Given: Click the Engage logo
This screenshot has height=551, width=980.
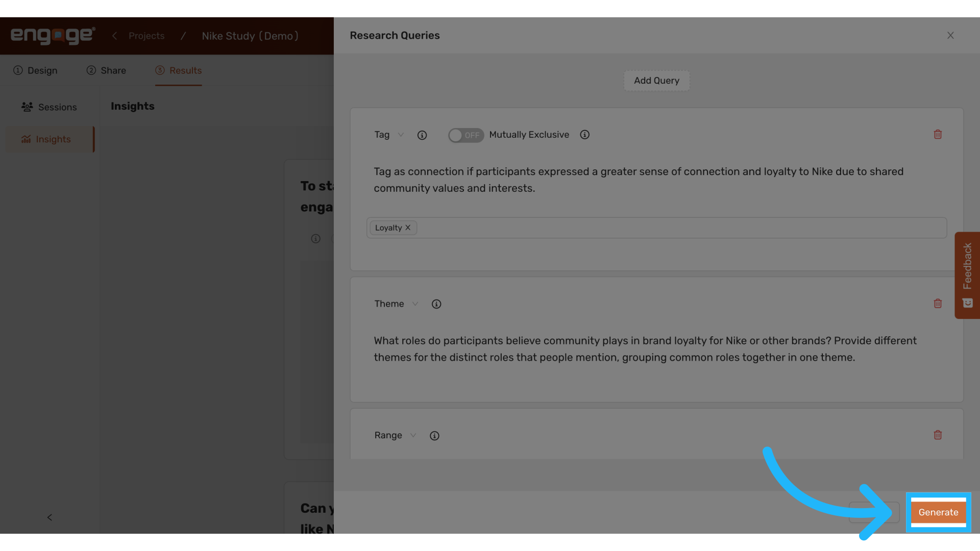Looking at the screenshot, I should pyautogui.click(x=53, y=36).
